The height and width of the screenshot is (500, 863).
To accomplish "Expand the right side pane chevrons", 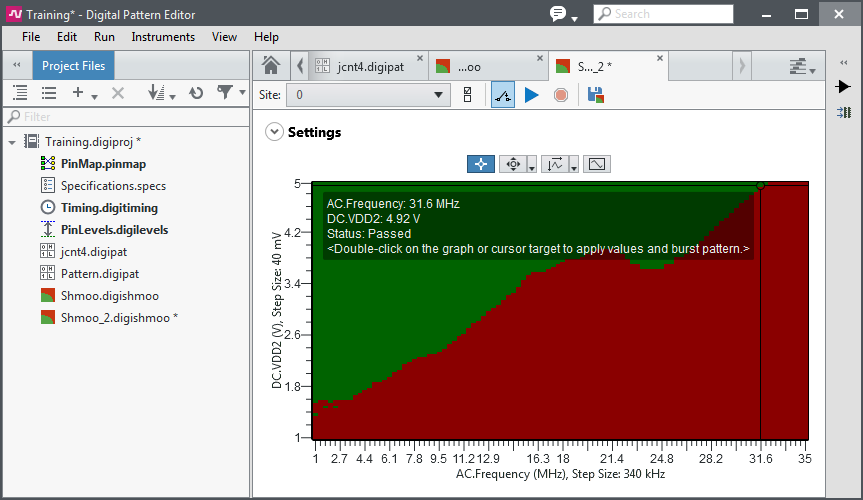I will click(844, 63).
